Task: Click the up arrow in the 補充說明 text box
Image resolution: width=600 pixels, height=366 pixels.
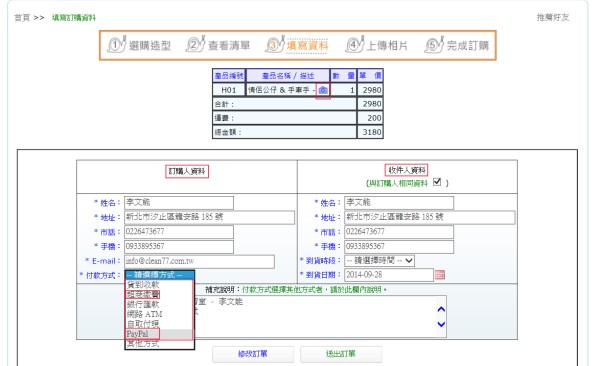Action: 441,309
